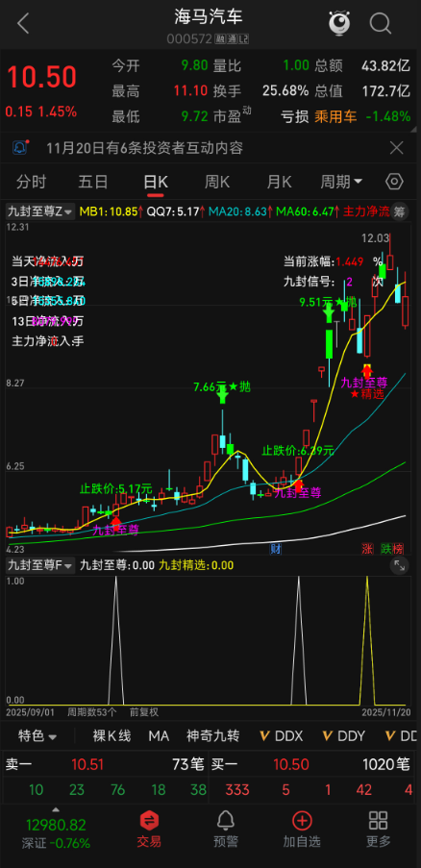Tap the 周期数53个 label
Image resolution: width=421 pixels, height=868 pixels.
92,711
